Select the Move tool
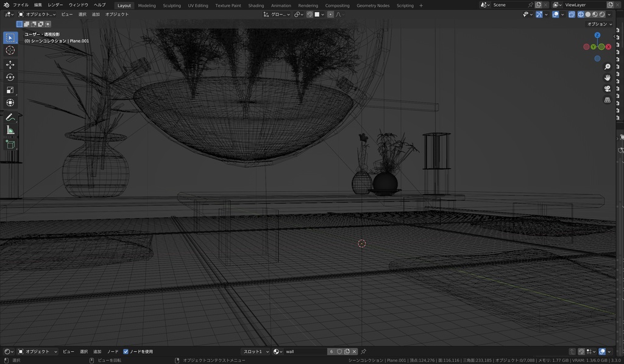Image resolution: width=624 pixels, height=364 pixels. [10, 65]
